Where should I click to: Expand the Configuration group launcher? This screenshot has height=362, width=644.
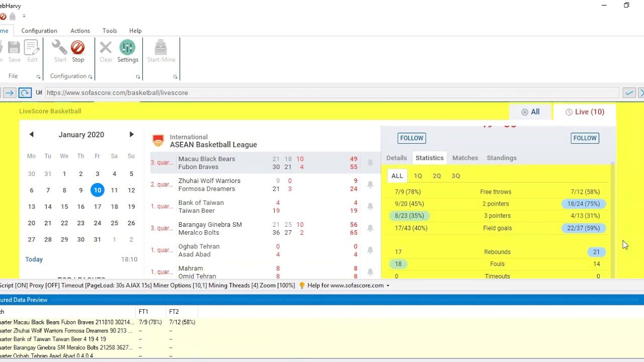coord(90,77)
